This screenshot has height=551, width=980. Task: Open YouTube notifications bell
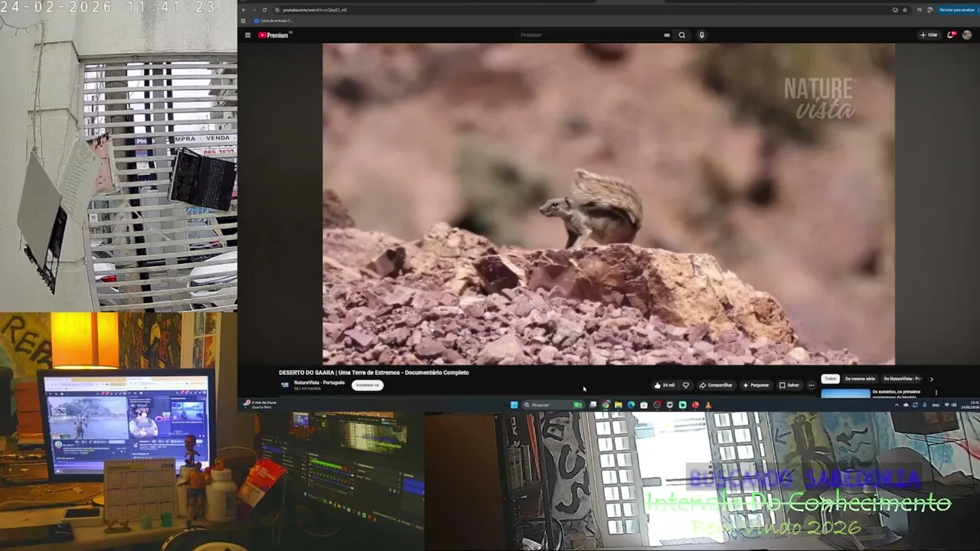951,35
